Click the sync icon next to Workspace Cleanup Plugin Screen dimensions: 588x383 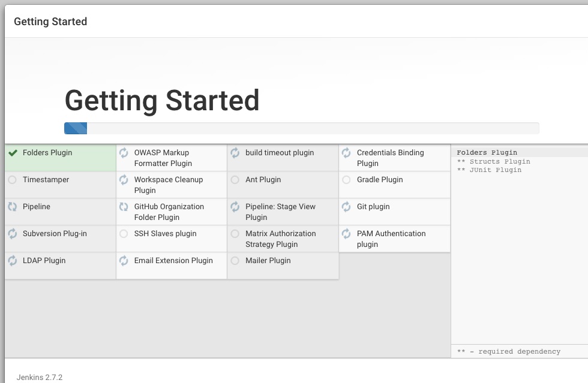tap(124, 180)
